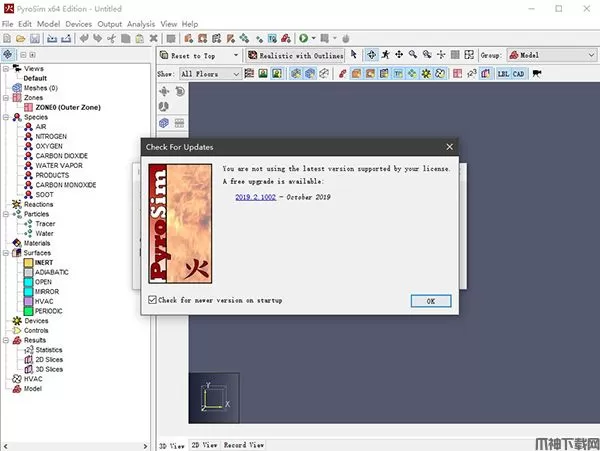This screenshot has height=451, width=600.
Task: Click the Paste clipboard icon
Action: click(x=140, y=38)
